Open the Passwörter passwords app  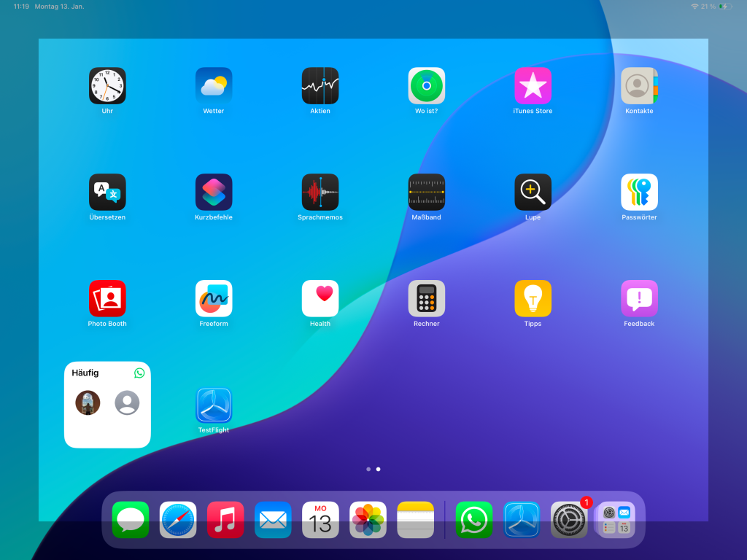639,192
